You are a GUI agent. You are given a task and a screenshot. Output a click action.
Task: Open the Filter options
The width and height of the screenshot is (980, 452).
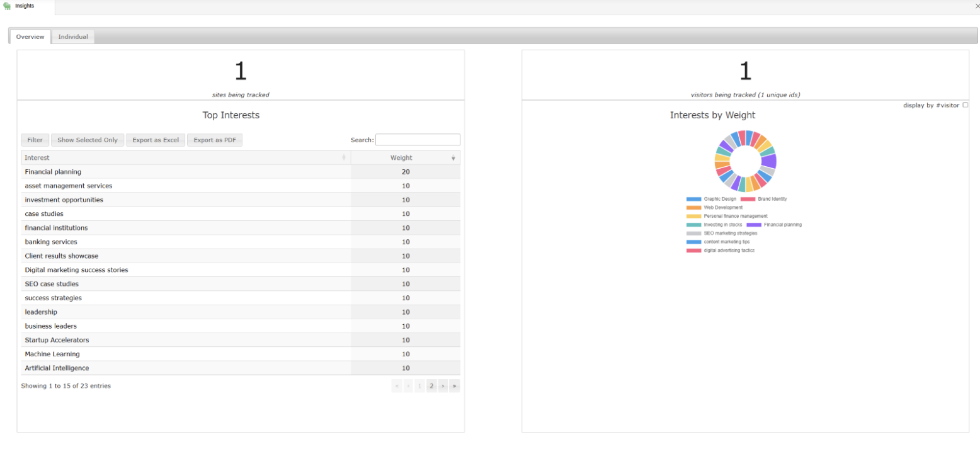pyautogui.click(x=35, y=140)
